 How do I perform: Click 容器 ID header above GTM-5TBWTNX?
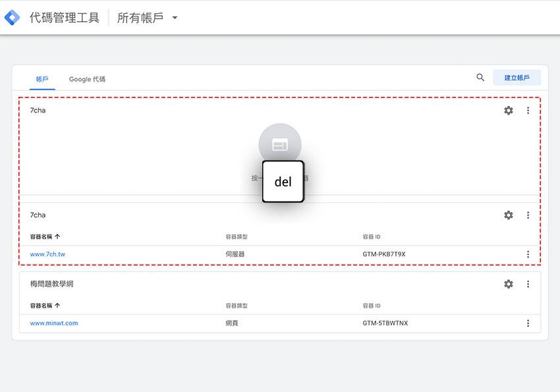(x=372, y=306)
